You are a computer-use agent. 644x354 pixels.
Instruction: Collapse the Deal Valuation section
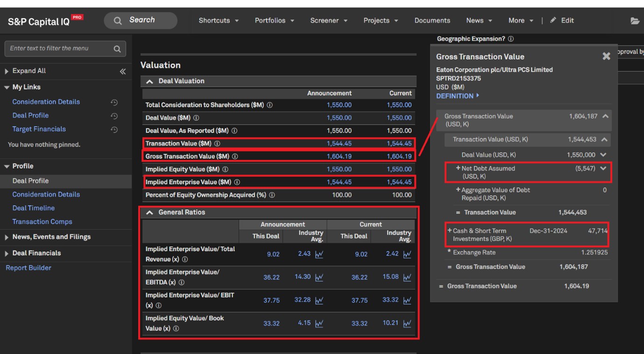(150, 82)
